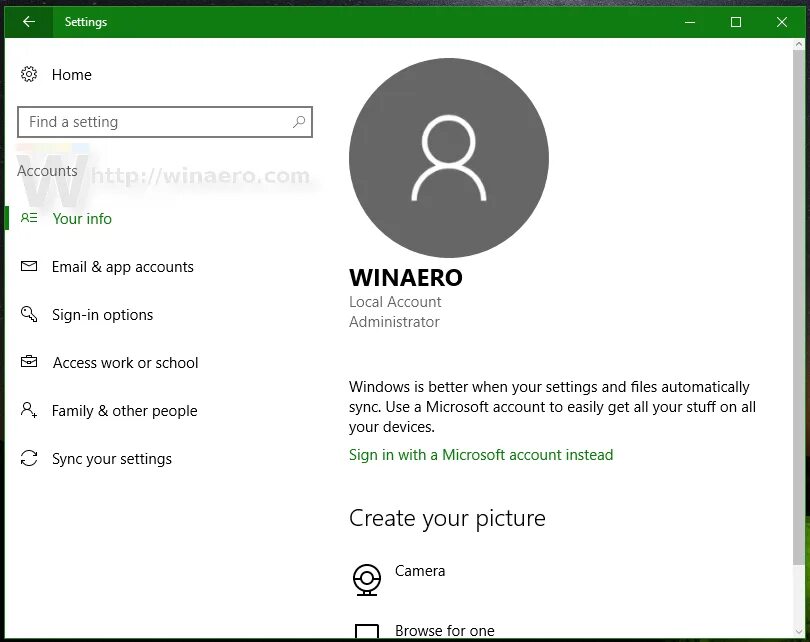The height and width of the screenshot is (642, 810).
Task: Click the magnifier icon in search box
Action: click(299, 122)
